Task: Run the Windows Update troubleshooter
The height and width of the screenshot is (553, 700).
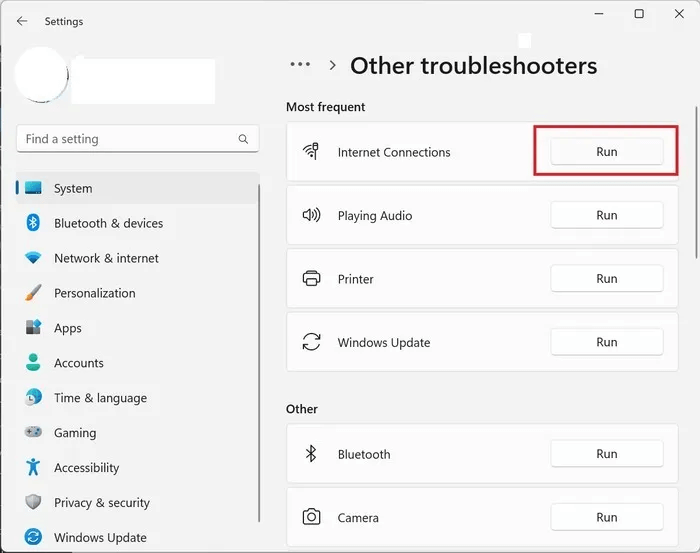Action: (607, 342)
